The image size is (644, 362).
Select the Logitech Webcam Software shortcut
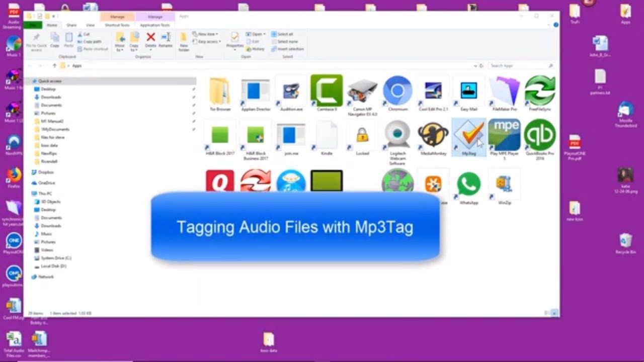pyautogui.click(x=397, y=142)
